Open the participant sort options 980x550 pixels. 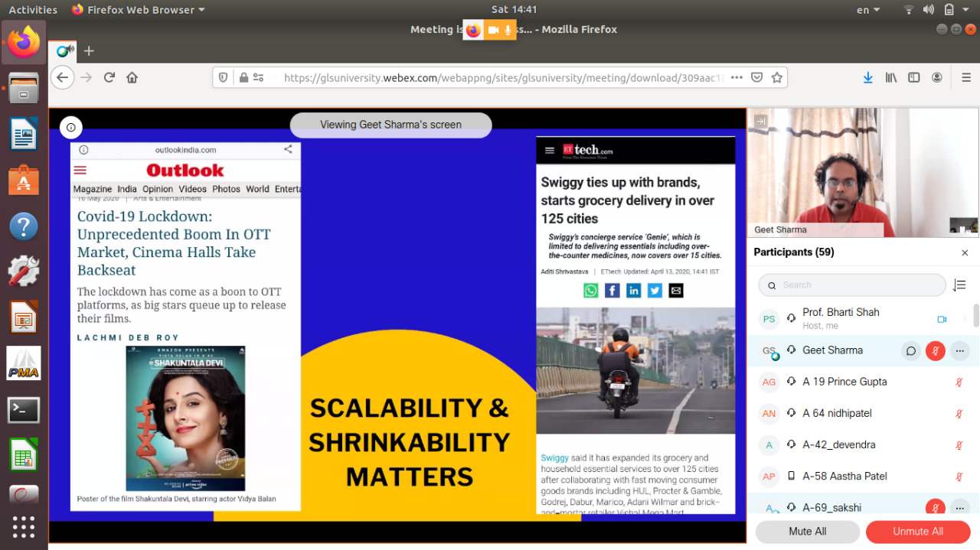click(x=959, y=285)
